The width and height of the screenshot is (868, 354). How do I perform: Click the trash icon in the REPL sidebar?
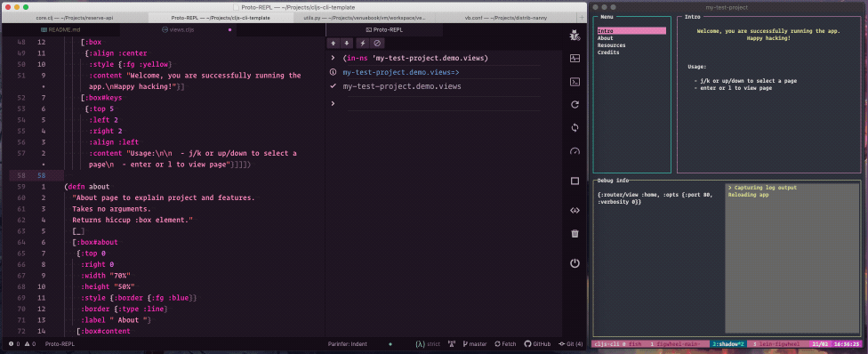click(x=575, y=234)
